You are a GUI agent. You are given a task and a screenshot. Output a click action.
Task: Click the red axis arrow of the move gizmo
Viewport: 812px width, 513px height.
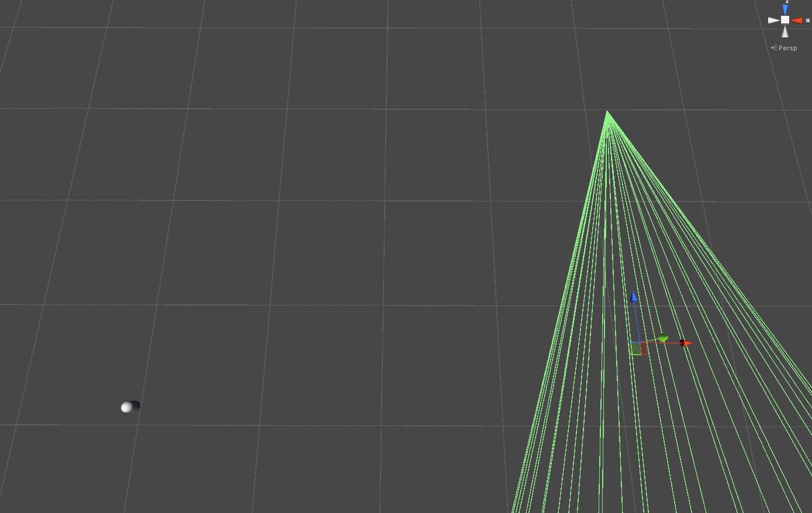point(686,344)
